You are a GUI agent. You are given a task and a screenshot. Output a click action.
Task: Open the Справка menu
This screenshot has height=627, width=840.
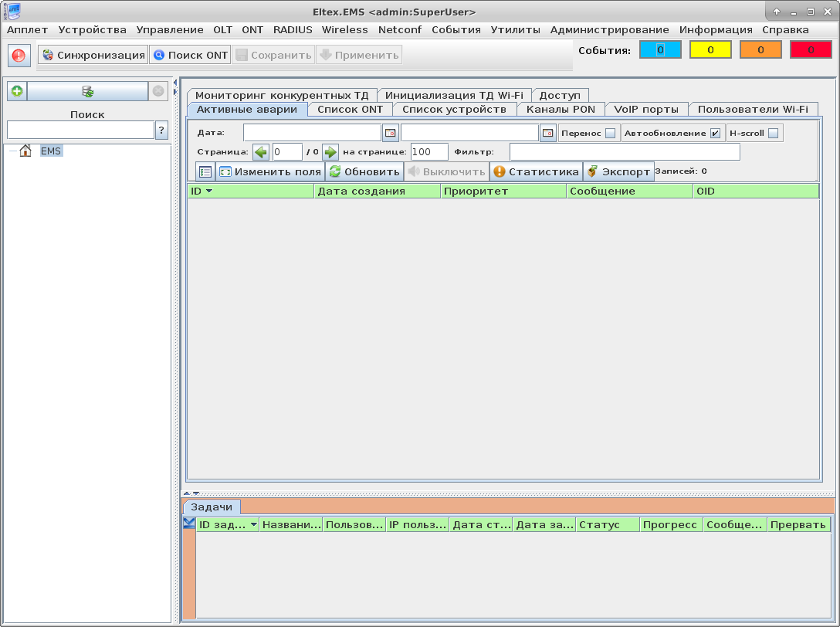[x=785, y=30]
